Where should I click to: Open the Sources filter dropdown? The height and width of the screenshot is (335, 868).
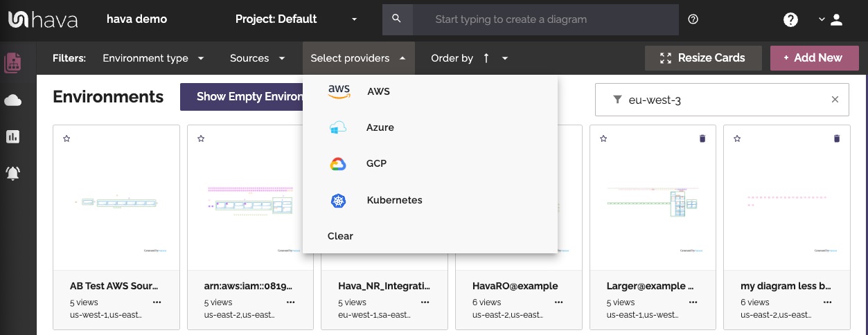coord(258,58)
